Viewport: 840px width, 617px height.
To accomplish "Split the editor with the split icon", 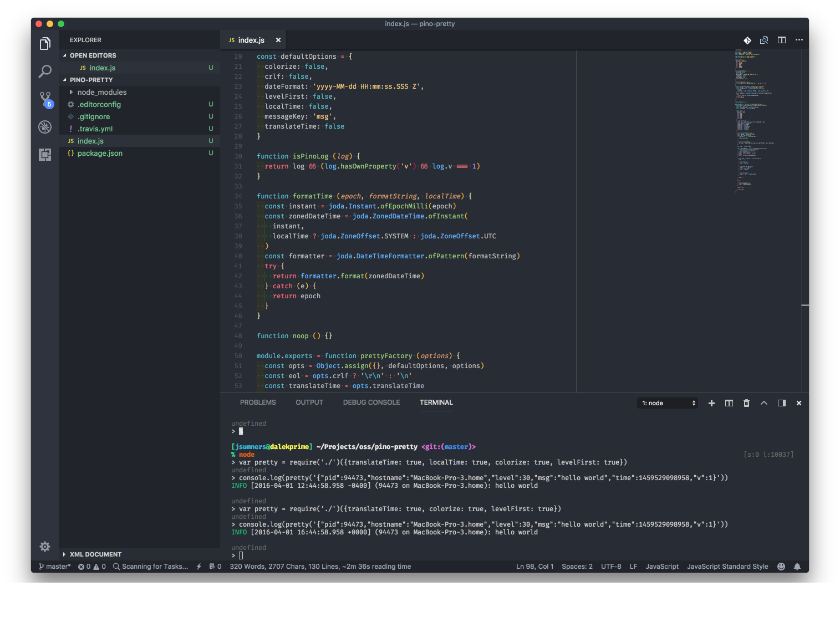I will point(782,40).
